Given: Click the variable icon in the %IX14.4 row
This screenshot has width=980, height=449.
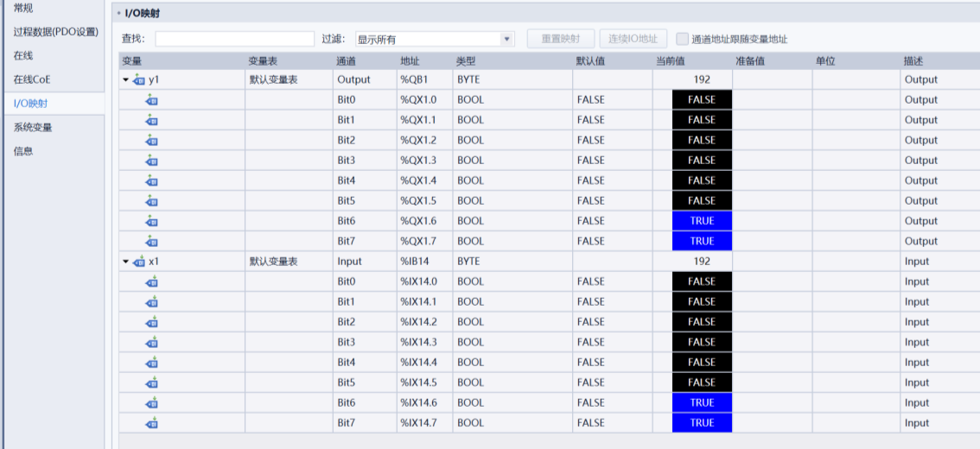Looking at the screenshot, I should click(152, 363).
